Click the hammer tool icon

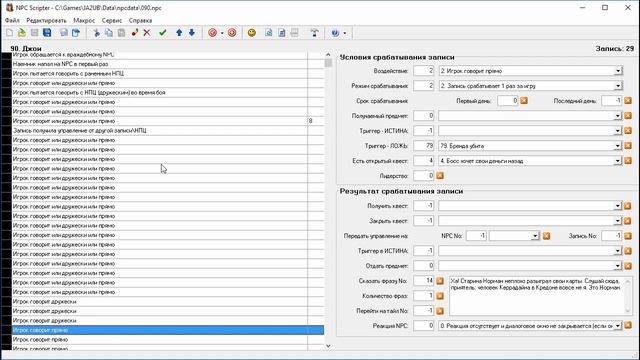[314, 33]
